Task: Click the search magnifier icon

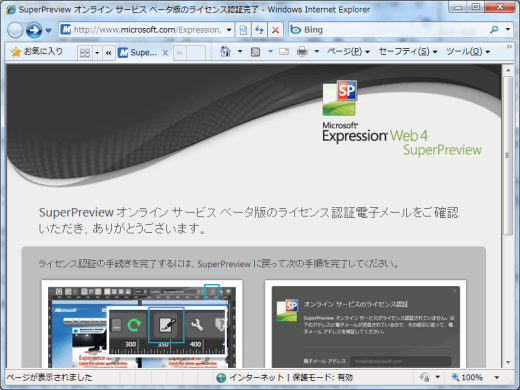Action: [494, 30]
